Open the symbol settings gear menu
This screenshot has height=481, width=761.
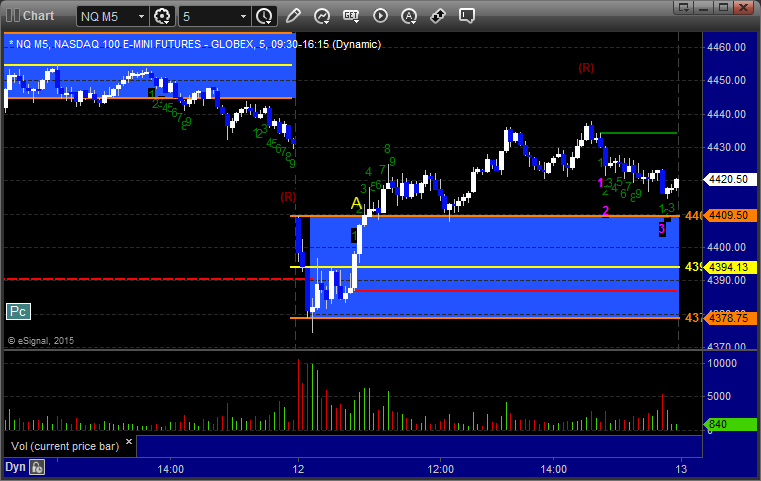(162, 16)
